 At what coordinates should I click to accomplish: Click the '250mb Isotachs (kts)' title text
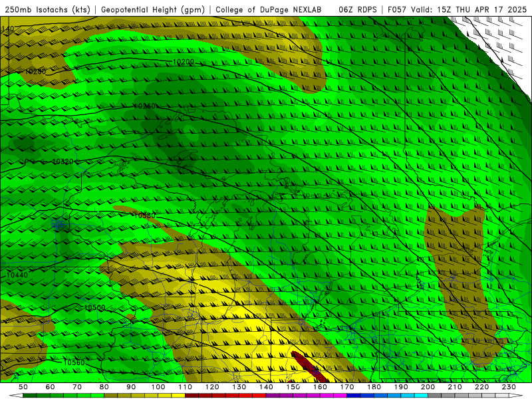point(47,9)
